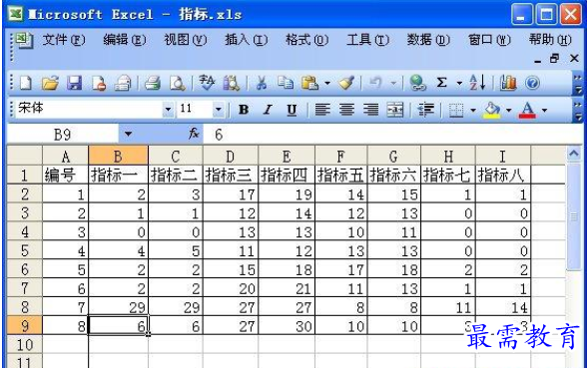Click the insert function fx icon
Image resolution: width=588 pixels, height=368 pixels.
tap(194, 133)
